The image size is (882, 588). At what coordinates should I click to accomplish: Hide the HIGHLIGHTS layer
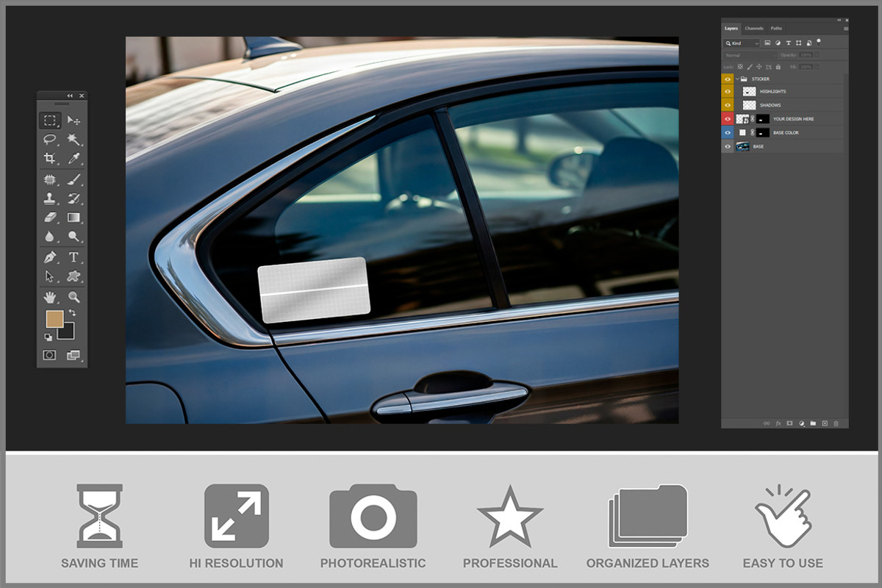[728, 91]
